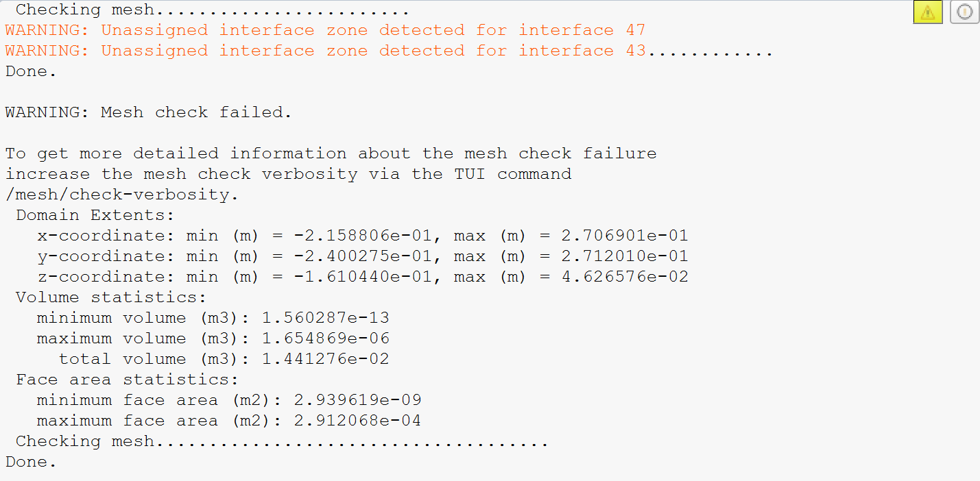980x481 pixels.
Task: Click the 'To get more detailed information' line
Action: [331, 153]
